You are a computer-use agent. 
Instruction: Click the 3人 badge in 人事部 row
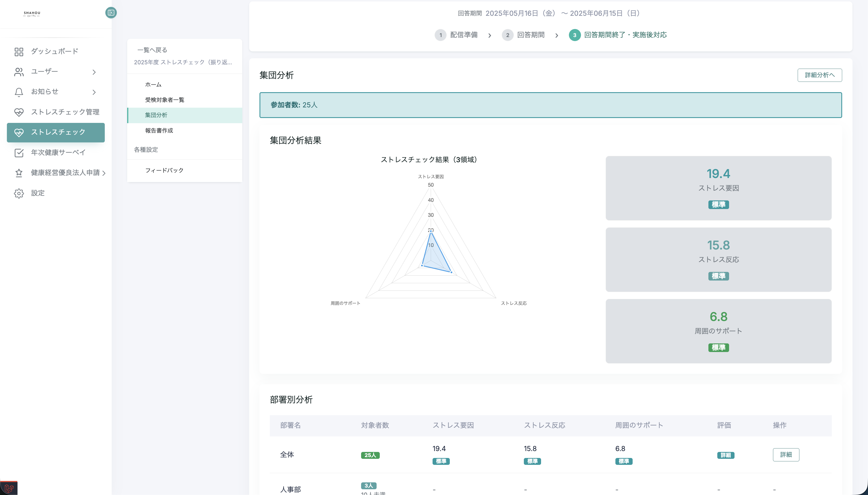point(368,486)
